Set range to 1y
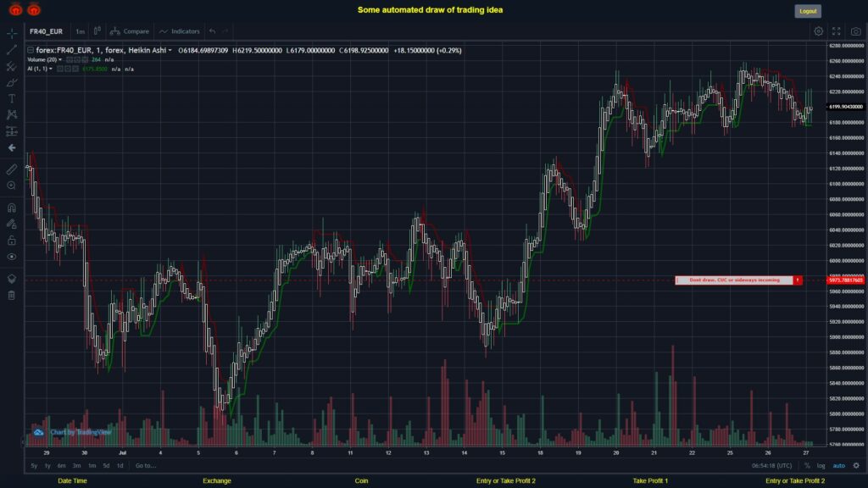Viewport: 868px width, 488px height. (47, 466)
